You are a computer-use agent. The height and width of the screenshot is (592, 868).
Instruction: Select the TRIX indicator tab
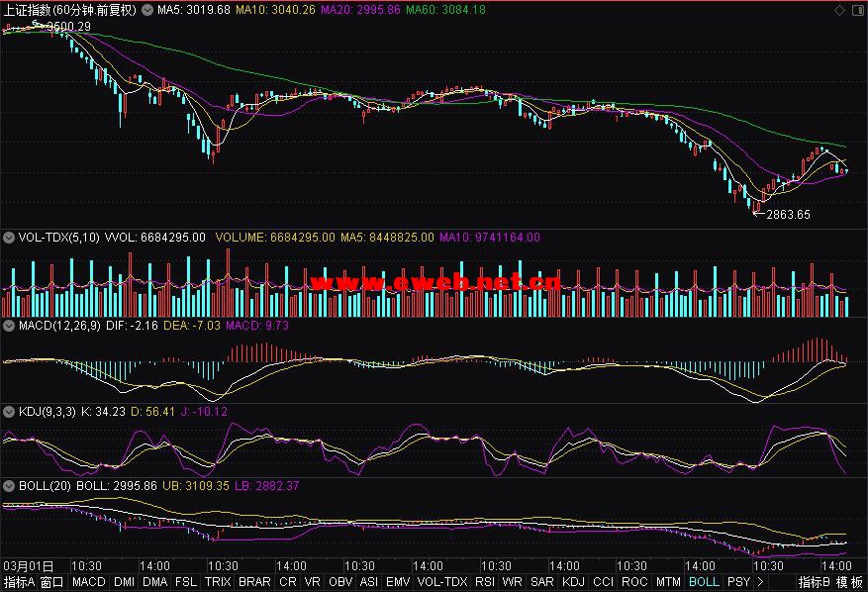pos(218,582)
